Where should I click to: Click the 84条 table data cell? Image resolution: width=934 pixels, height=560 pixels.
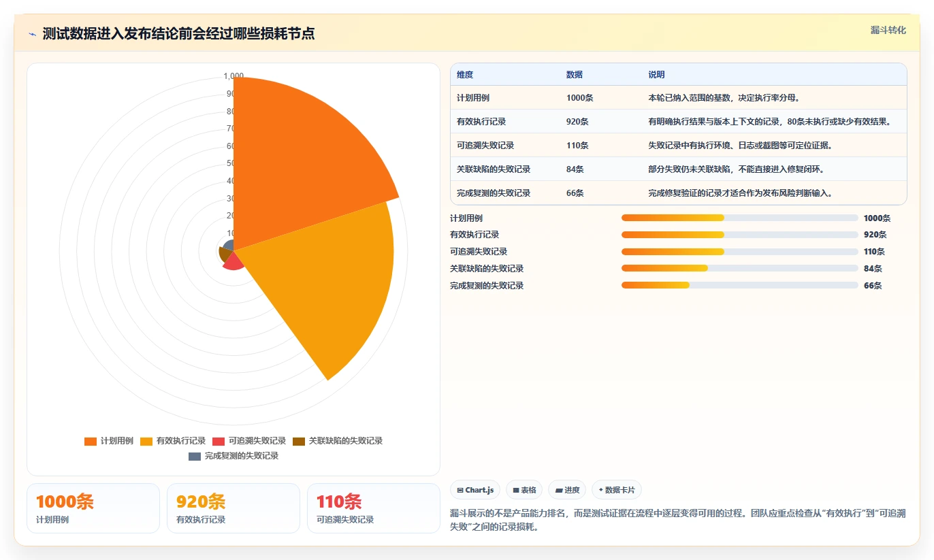coord(575,169)
